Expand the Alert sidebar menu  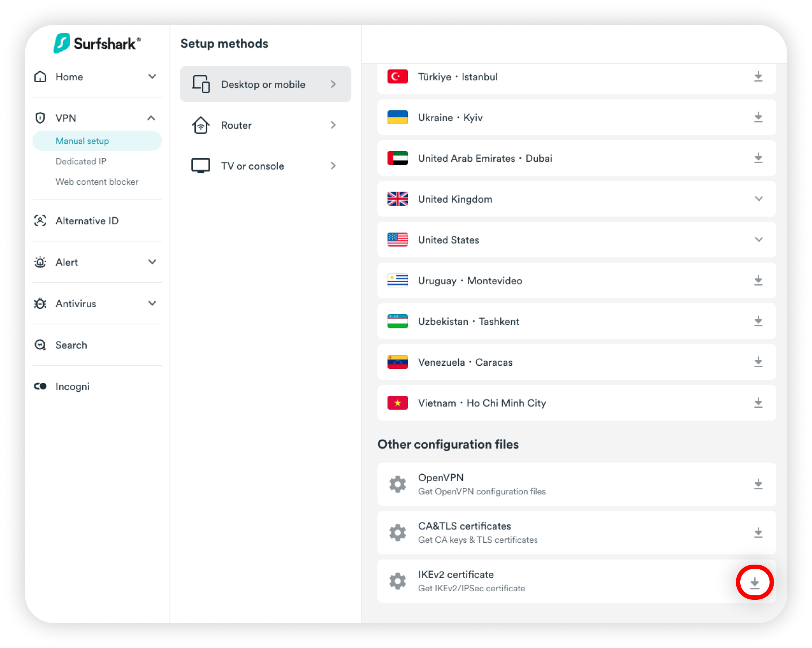tap(152, 262)
